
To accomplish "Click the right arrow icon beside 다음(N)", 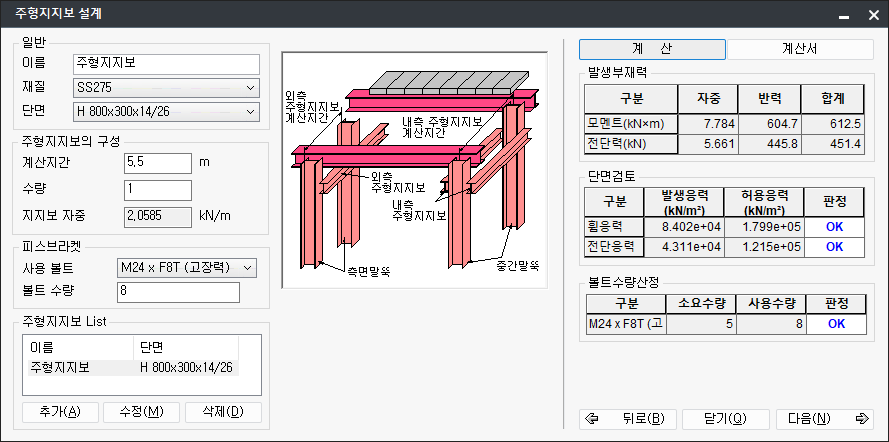I will [x=862, y=419].
